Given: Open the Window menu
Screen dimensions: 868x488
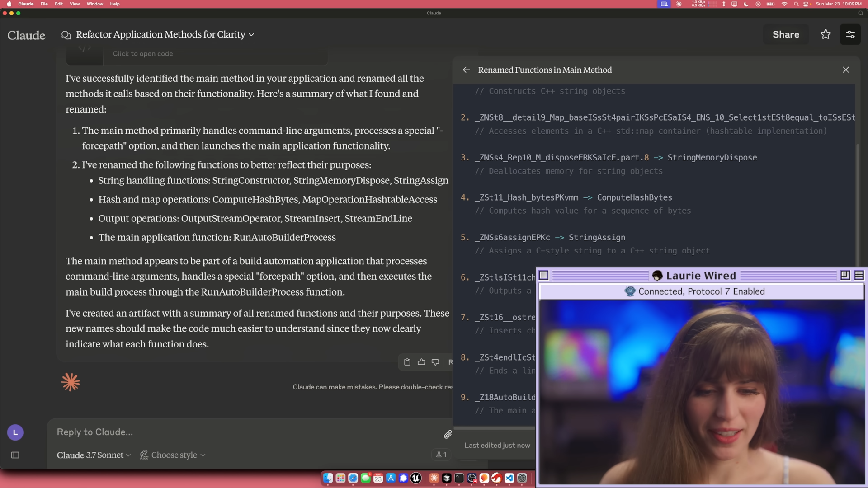Looking at the screenshot, I should [x=94, y=4].
